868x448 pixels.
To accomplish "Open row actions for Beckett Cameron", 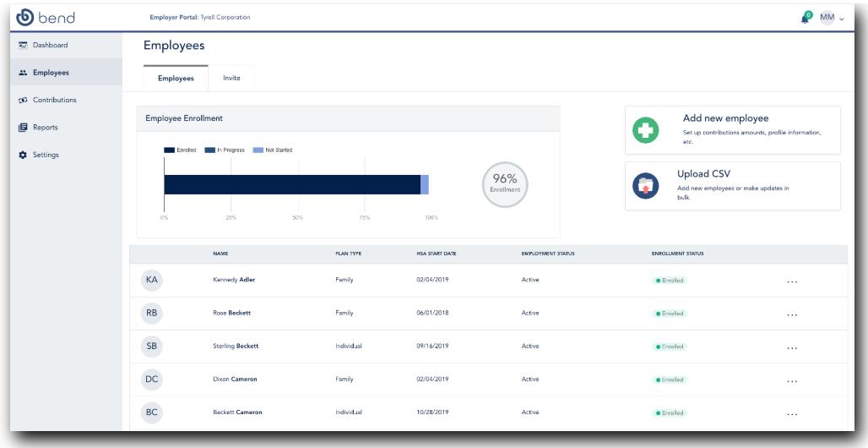I will coord(791,413).
